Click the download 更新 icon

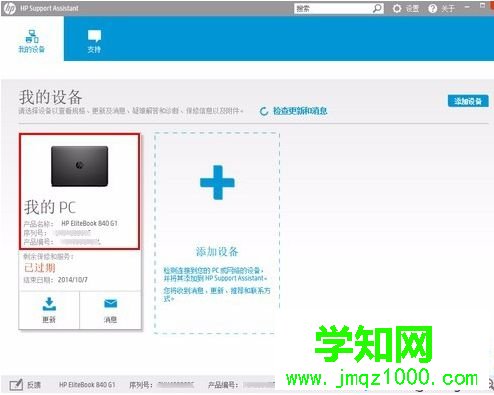coord(49,304)
